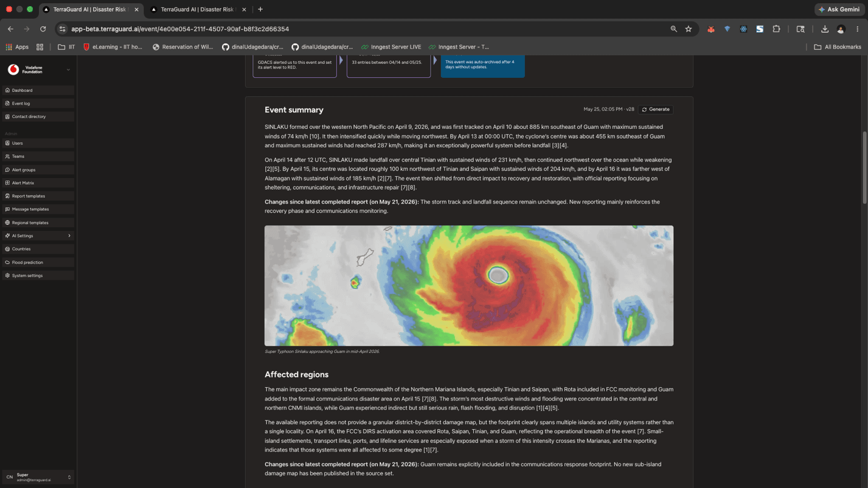Open the Super admin account switcher
This screenshot has height=488, width=868.
(x=38, y=477)
